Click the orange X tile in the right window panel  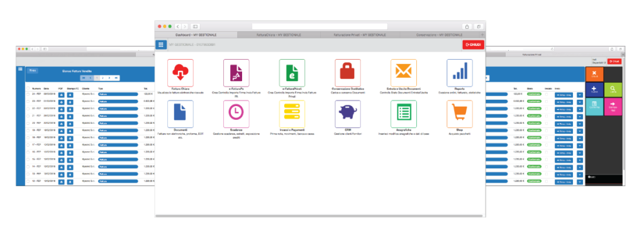coord(594,74)
